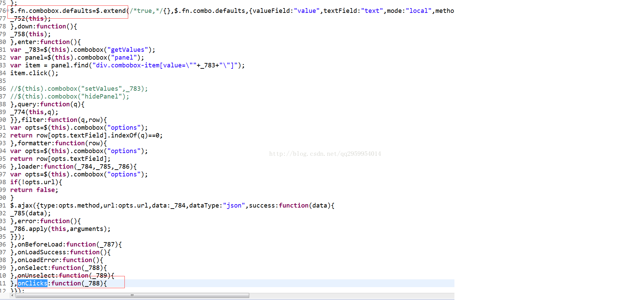Click the string "getValues" in the code
Image resolution: width=644 pixels, height=300 pixels.
click(128, 50)
